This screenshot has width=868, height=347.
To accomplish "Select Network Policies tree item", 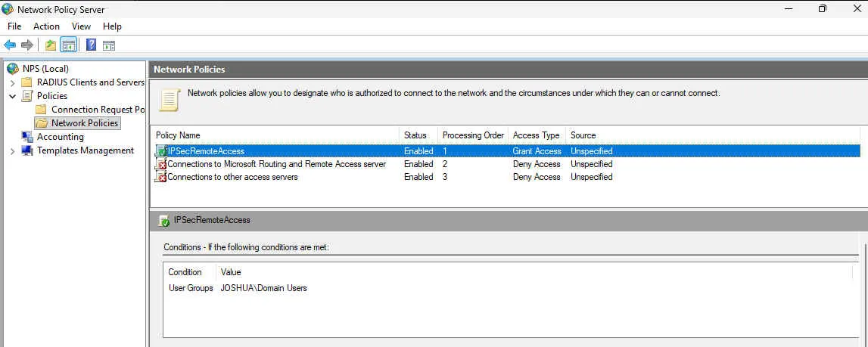I will coord(85,123).
